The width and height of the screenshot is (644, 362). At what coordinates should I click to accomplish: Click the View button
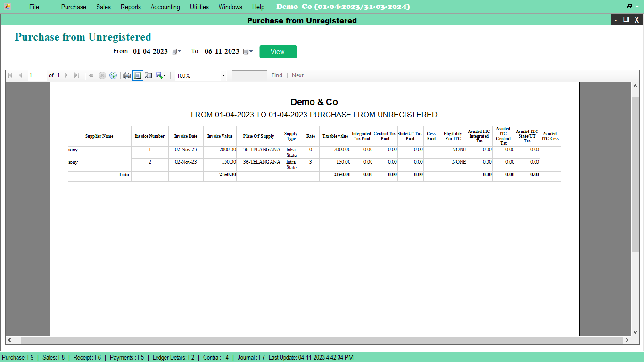(278, 51)
